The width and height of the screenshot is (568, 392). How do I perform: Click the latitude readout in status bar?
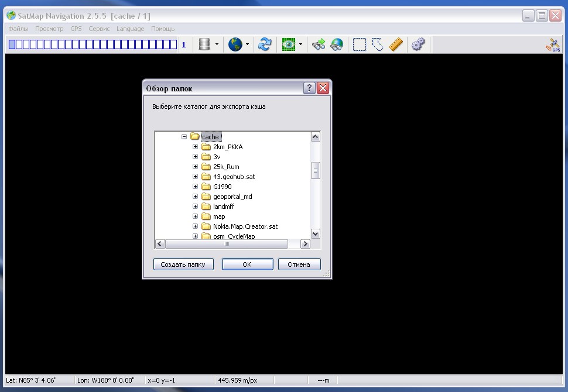(31, 380)
